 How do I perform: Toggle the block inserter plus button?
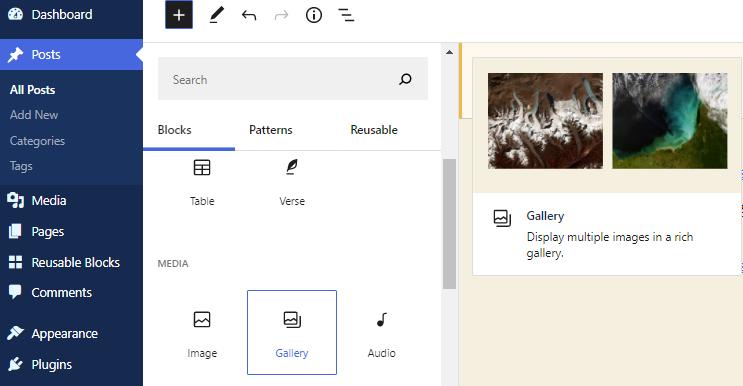(179, 15)
